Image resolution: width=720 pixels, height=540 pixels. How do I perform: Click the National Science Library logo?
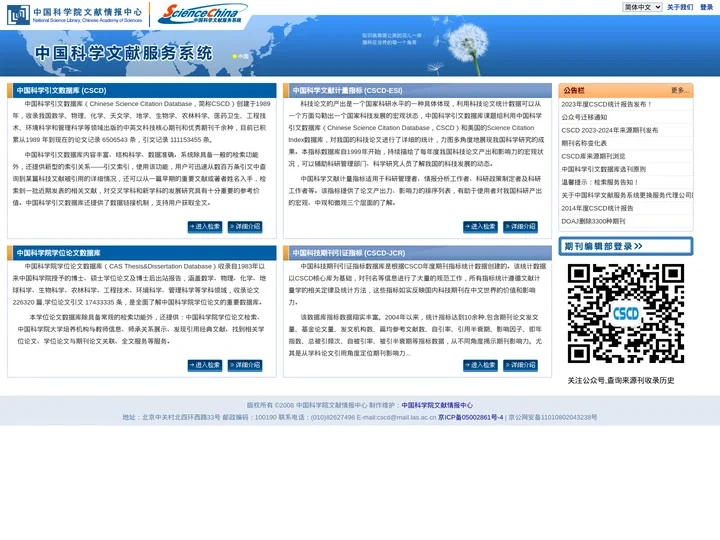coord(74,15)
